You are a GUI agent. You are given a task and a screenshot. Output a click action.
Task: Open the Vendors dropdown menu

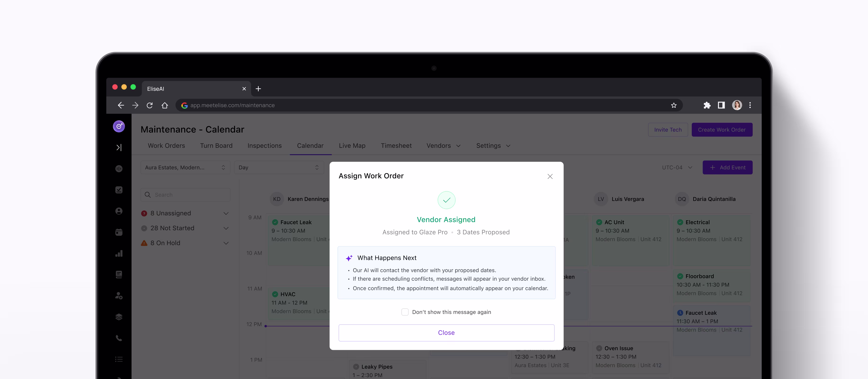(443, 146)
